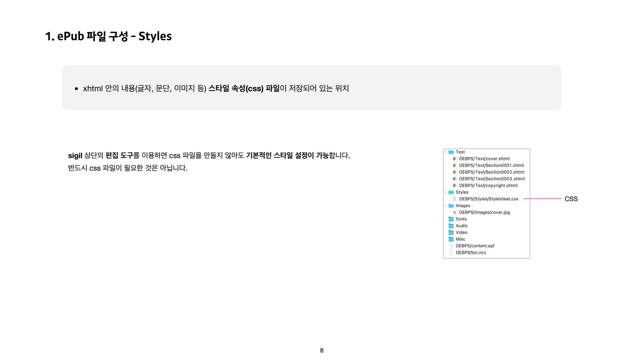Collapse the Text folder chevron

(445, 152)
